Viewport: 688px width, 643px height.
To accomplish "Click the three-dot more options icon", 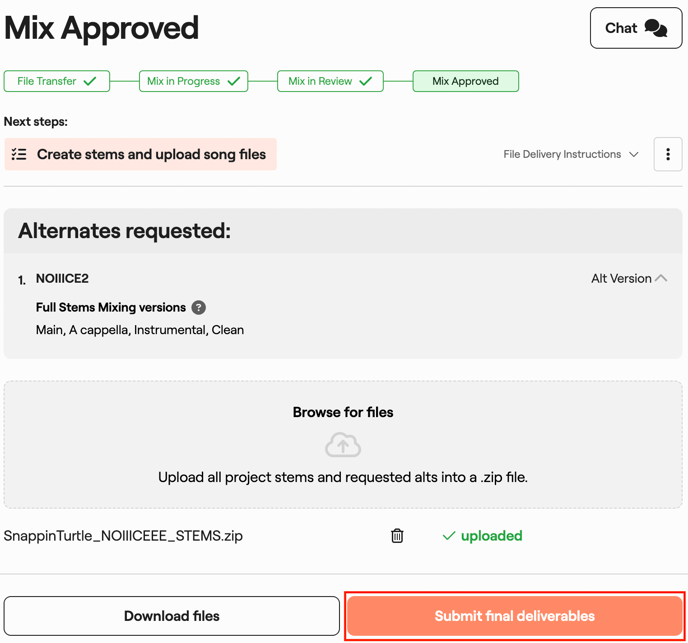I will point(668,155).
